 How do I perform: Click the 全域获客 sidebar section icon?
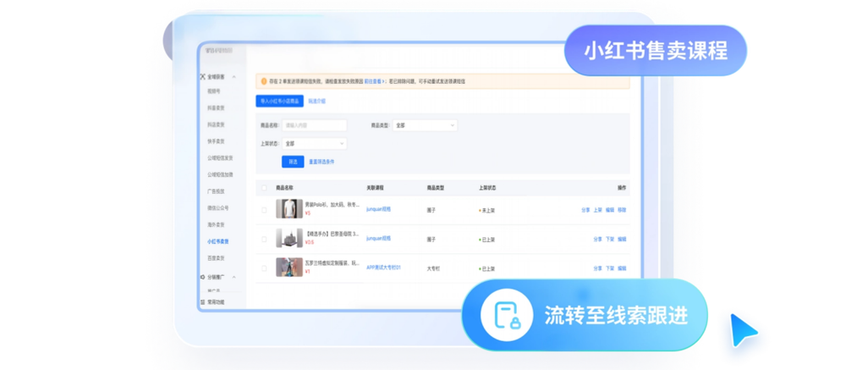202,76
